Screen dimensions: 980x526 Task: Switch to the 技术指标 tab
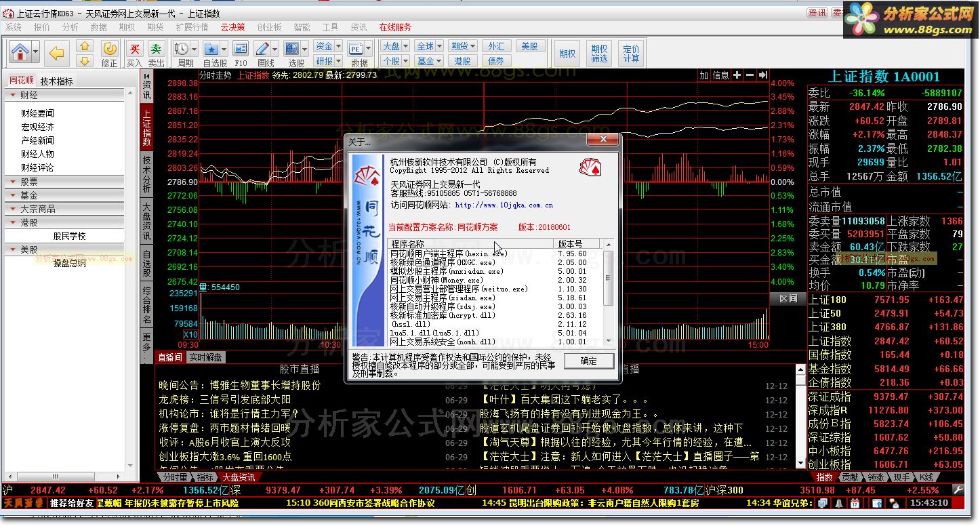coord(56,81)
